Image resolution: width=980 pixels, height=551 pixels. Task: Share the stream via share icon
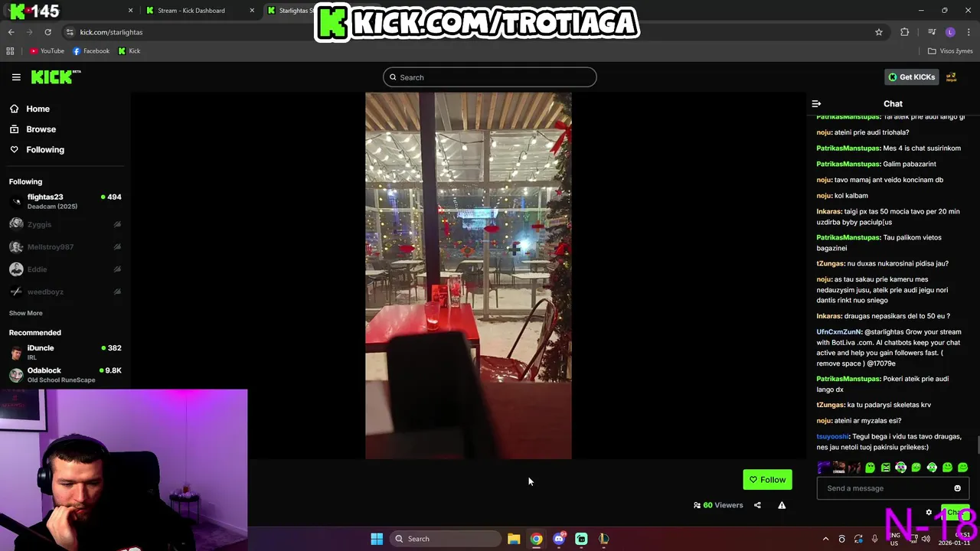point(757,505)
